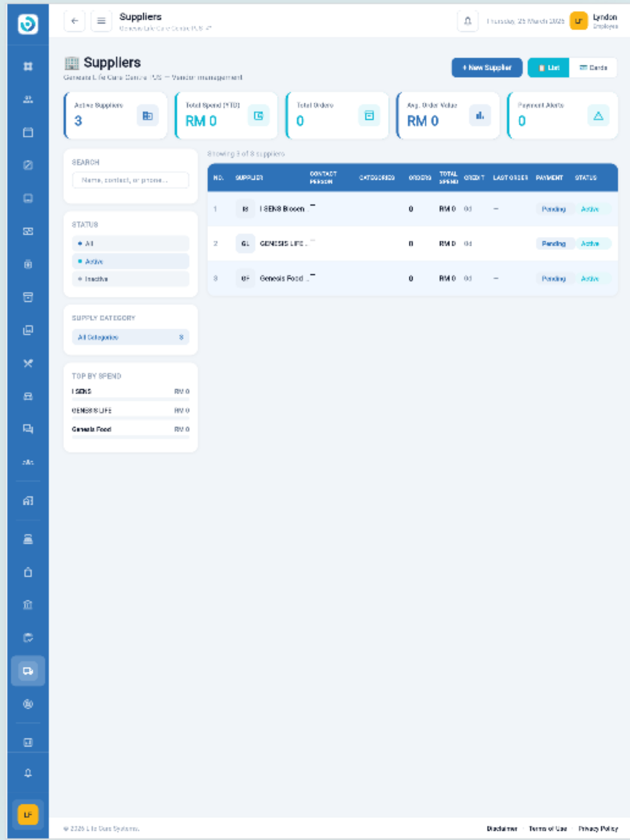Screen dimensions: 630x840
Task: Open the people group icon in sidebar
Action: tap(28, 100)
